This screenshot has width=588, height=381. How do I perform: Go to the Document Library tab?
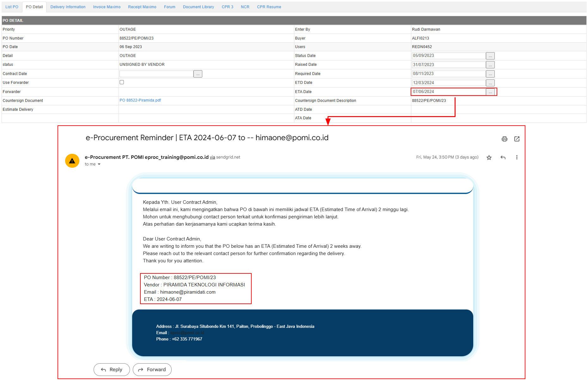pyautogui.click(x=198, y=7)
